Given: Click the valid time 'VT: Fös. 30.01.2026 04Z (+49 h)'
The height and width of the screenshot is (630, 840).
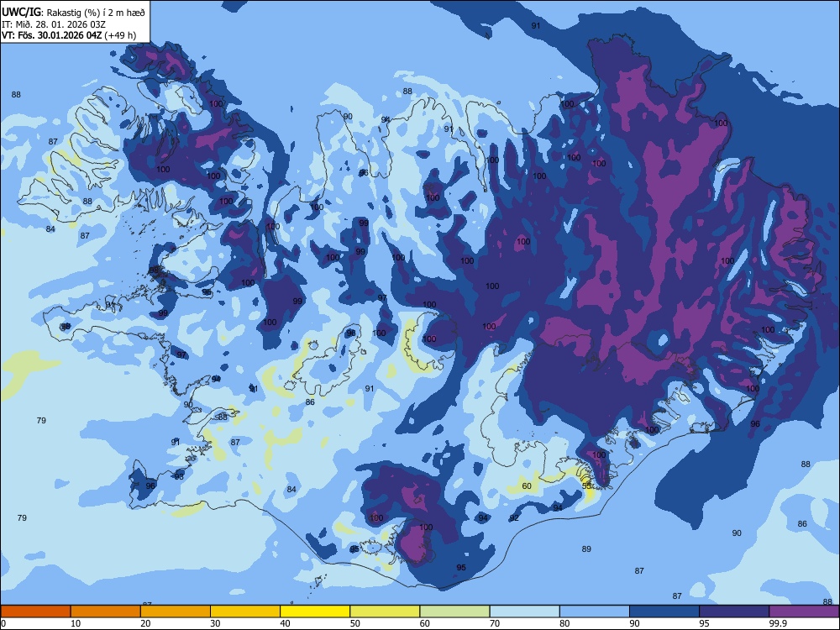Looking at the screenshot, I should [x=69, y=35].
